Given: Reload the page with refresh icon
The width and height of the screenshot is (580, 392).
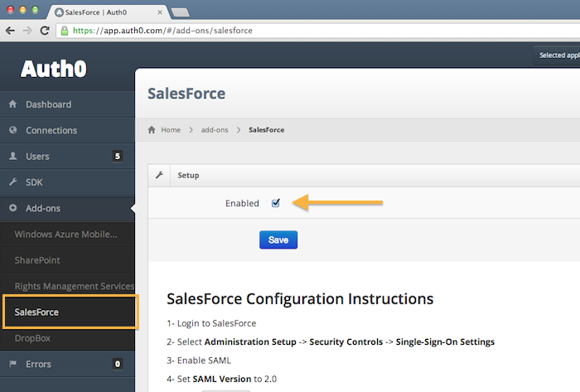Looking at the screenshot, I should point(45,31).
